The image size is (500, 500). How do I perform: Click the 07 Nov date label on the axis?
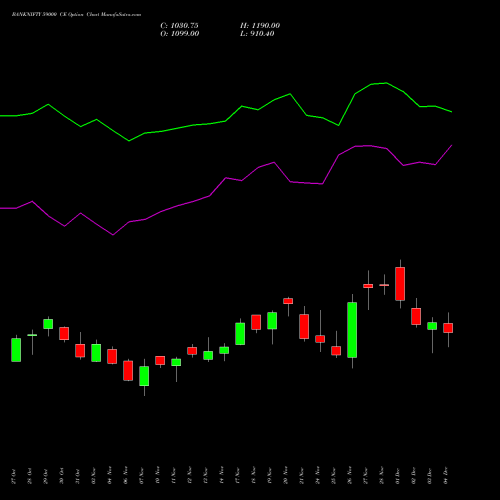[142, 476]
